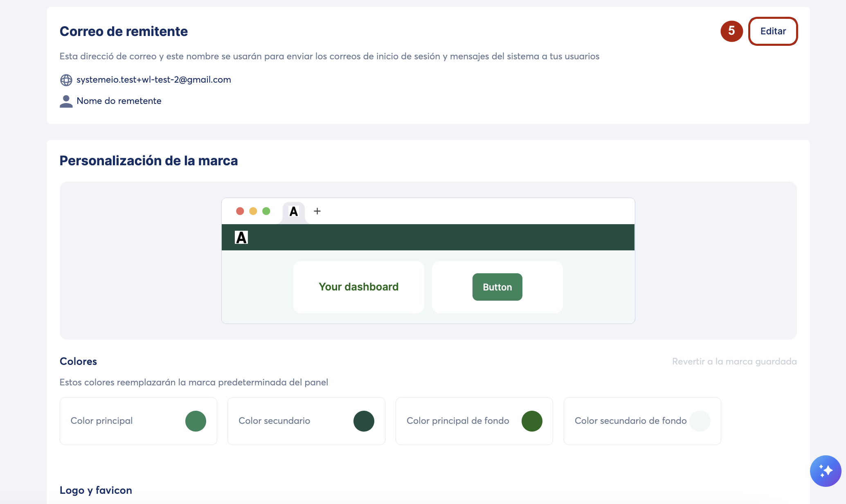This screenshot has height=504, width=846.
Task: Click the red step 5 badge
Action: (731, 31)
